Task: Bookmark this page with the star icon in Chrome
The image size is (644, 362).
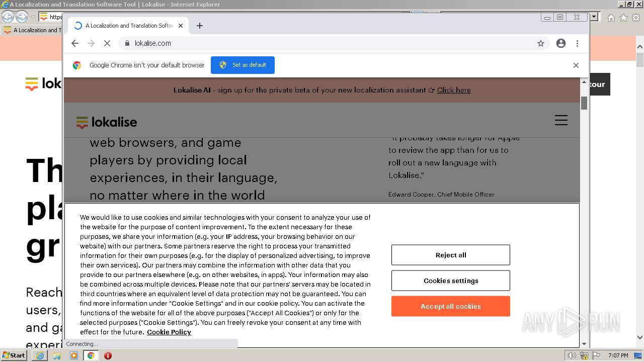Action: coord(541,43)
